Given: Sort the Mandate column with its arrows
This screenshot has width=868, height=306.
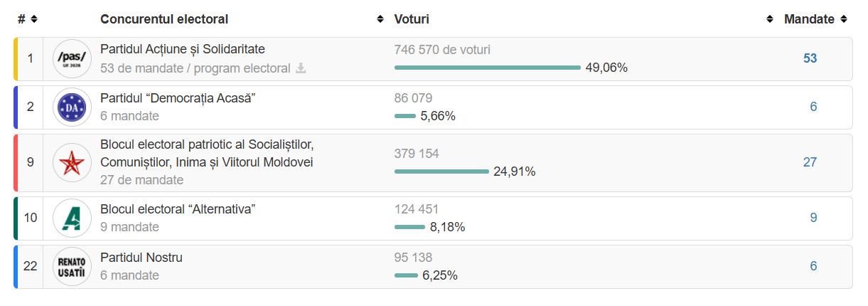Looking at the screenshot, I should click(x=844, y=19).
